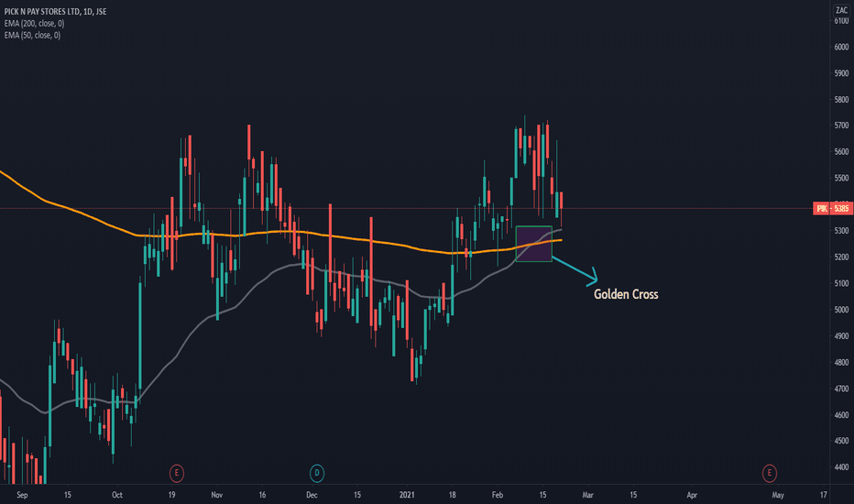Open the ZAC currency label on the price axis

841,10
